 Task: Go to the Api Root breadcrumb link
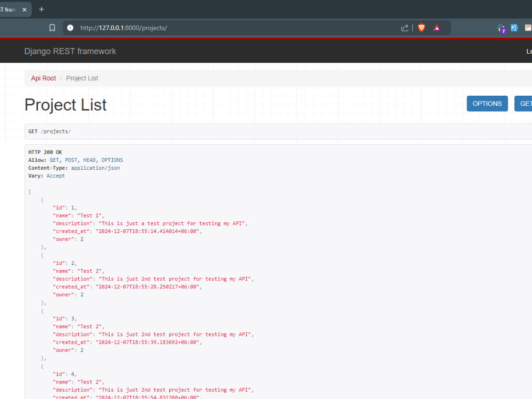44,78
